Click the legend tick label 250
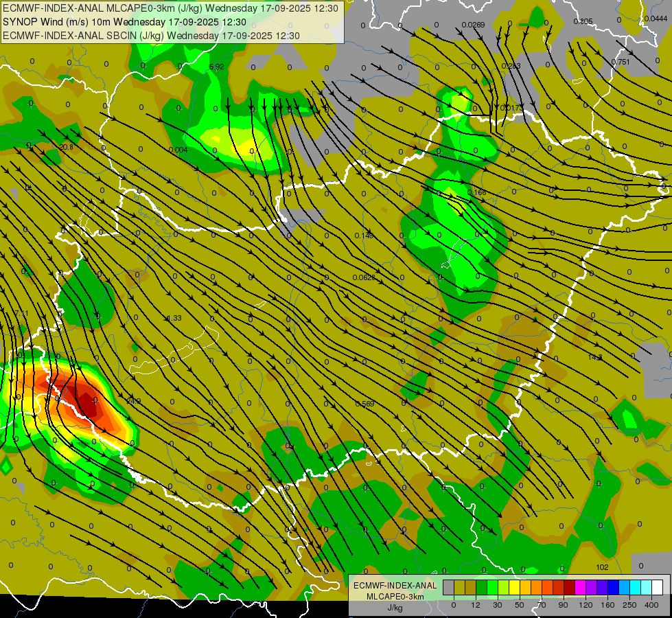The image size is (672, 618). tap(629, 605)
